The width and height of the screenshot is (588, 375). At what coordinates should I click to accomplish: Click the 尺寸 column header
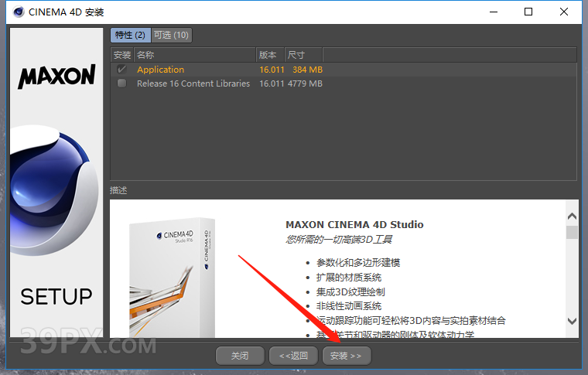click(x=303, y=55)
